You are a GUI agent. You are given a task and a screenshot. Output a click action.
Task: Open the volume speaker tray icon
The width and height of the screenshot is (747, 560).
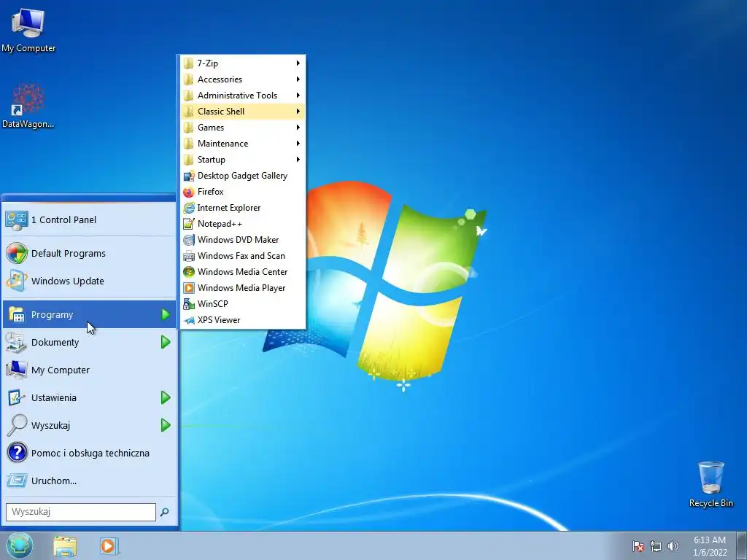tap(673, 546)
